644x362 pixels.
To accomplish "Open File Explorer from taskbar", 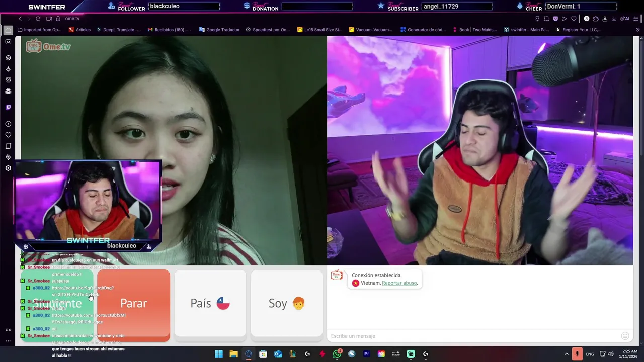I will click(x=233, y=354).
